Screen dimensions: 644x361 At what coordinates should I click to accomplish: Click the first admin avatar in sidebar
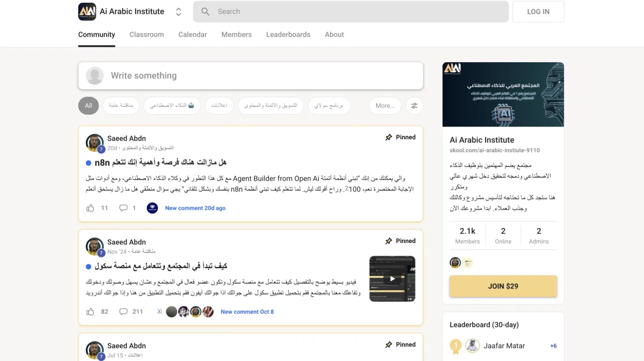(455, 262)
